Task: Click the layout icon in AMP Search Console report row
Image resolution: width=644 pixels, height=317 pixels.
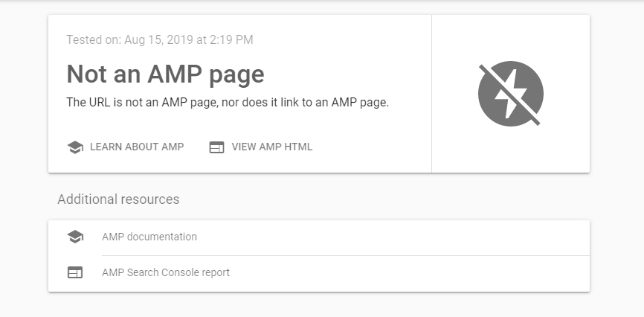Action: (75, 272)
